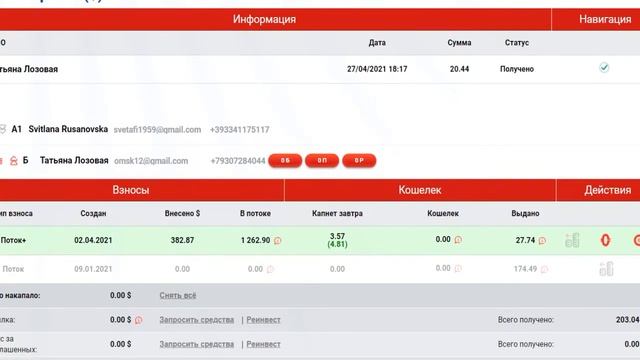Open the history icon beside Поток+ Кошелек 0.00
Screen dimensions: 640x360
[x=458, y=240]
